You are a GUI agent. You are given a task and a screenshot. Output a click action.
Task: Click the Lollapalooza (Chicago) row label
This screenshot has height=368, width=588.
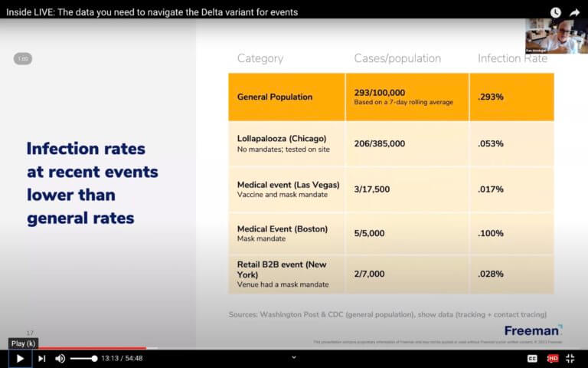click(x=282, y=139)
